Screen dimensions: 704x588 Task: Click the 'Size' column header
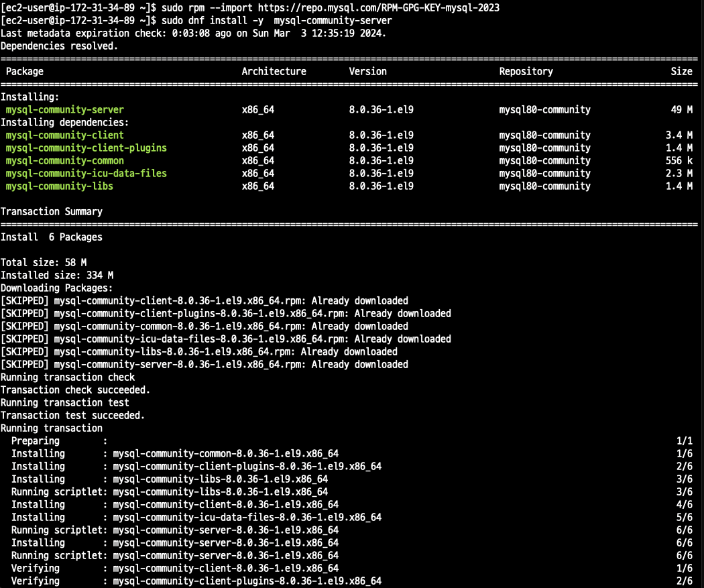pos(682,71)
